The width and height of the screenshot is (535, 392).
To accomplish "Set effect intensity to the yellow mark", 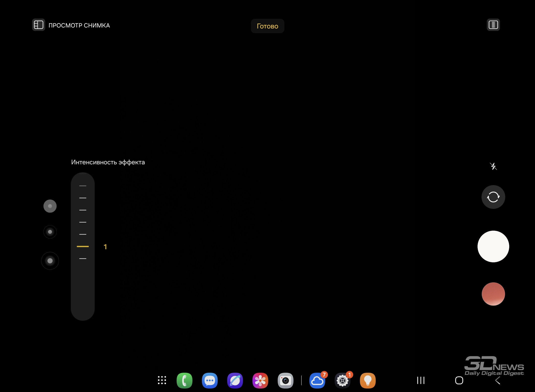I will (83, 246).
